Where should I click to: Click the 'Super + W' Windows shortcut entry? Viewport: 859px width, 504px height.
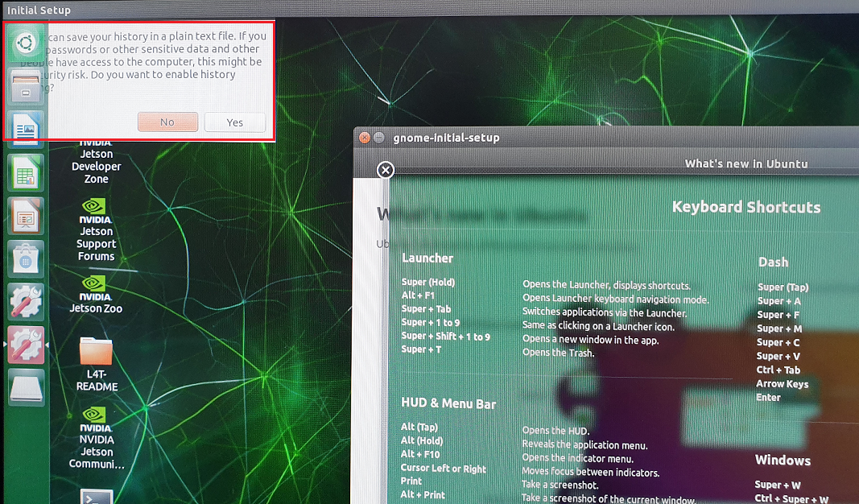(778, 485)
